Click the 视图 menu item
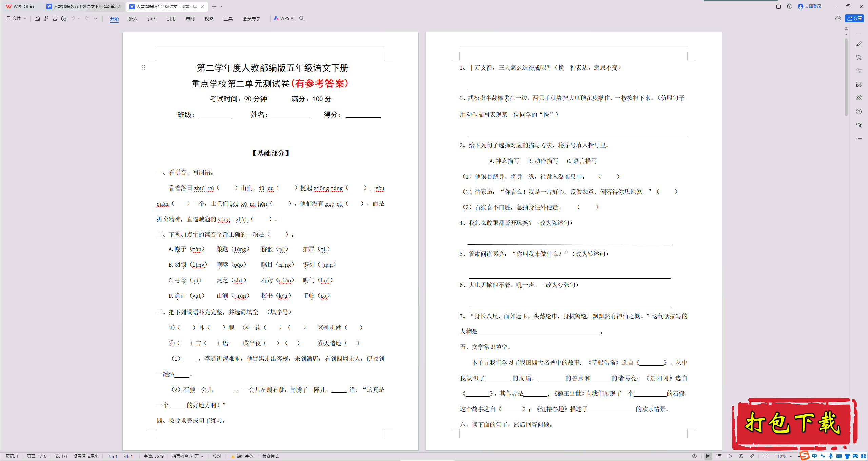This screenshot has height=461, width=868. pyautogui.click(x=207, y=18)
